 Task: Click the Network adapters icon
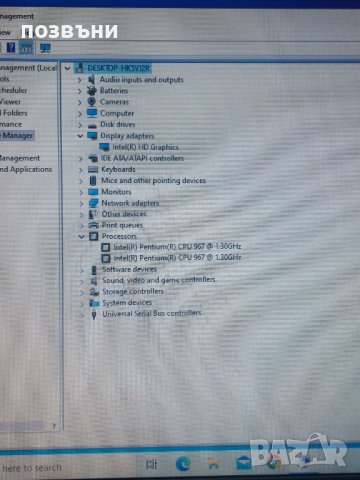93,203
